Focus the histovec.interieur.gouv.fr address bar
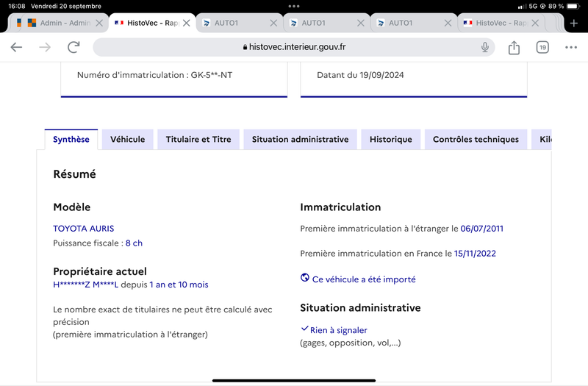 click(x=294, y=47)
